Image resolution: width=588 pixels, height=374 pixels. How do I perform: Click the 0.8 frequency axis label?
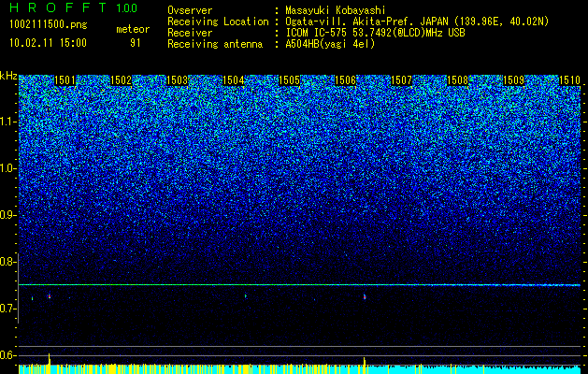(7, 262)
